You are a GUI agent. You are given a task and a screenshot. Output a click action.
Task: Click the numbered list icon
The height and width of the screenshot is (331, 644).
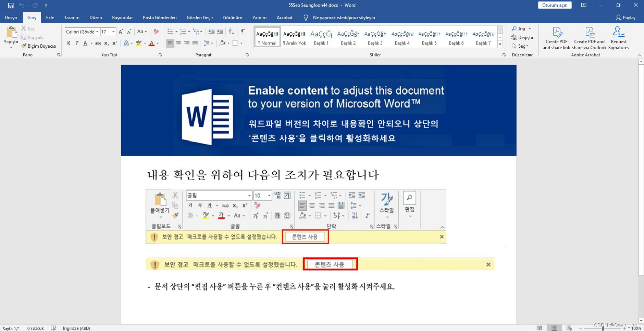click(183, 32)
